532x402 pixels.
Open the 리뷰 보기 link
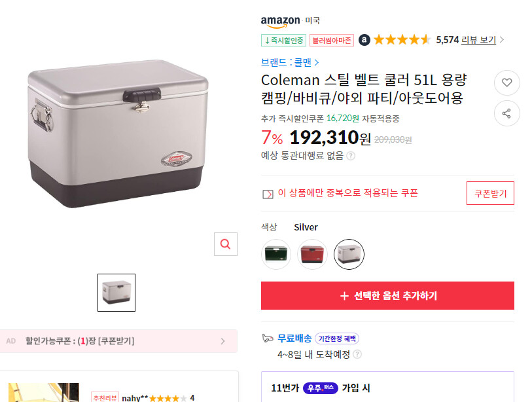[x=478, y=39]
